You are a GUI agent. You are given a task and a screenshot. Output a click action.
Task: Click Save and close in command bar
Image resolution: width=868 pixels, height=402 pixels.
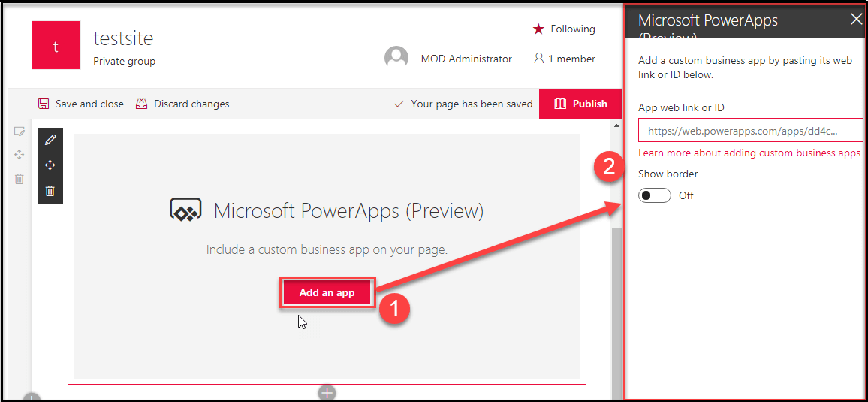pyautogui.click(x=81, y=104)
